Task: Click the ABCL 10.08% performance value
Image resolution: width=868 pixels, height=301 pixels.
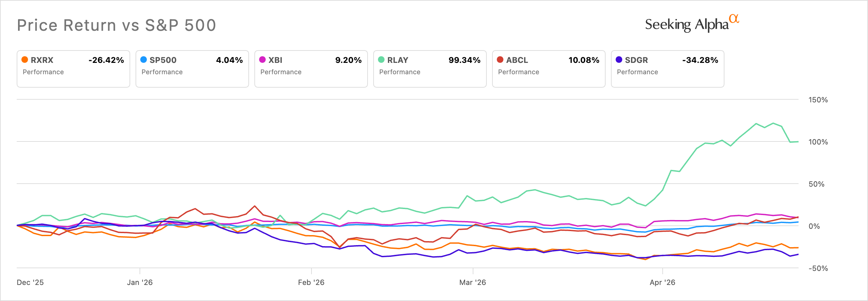Action: pos(584,60)
